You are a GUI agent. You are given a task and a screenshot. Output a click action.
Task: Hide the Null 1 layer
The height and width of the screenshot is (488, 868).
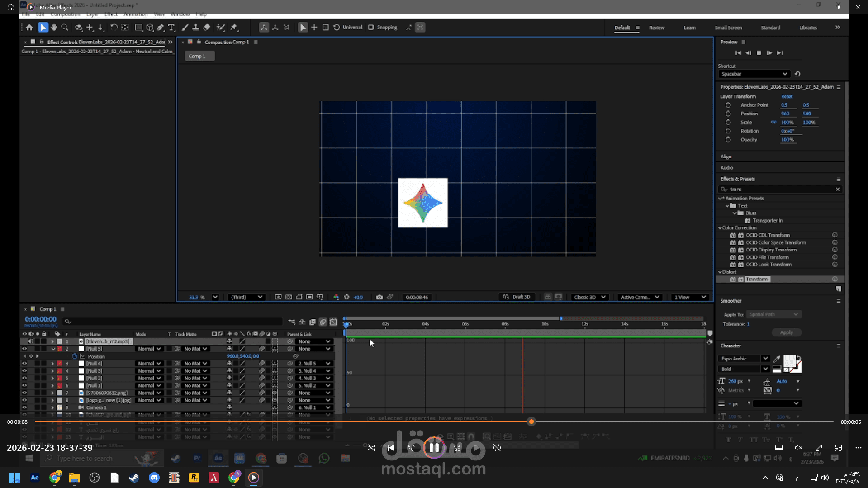24,386
